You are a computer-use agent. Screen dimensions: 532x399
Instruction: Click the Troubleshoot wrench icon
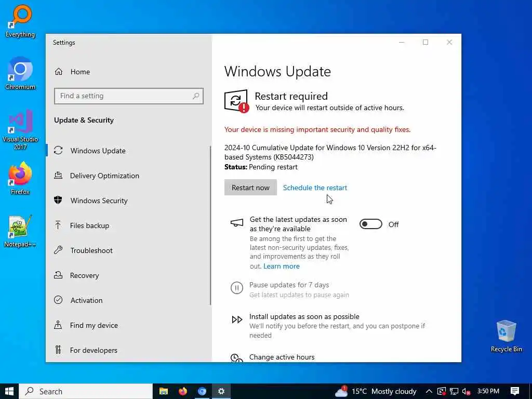(x=58, y=250)
